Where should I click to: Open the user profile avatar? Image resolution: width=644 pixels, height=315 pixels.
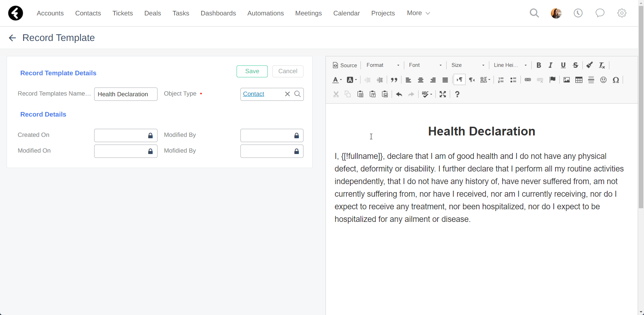[x=556, y=13]
